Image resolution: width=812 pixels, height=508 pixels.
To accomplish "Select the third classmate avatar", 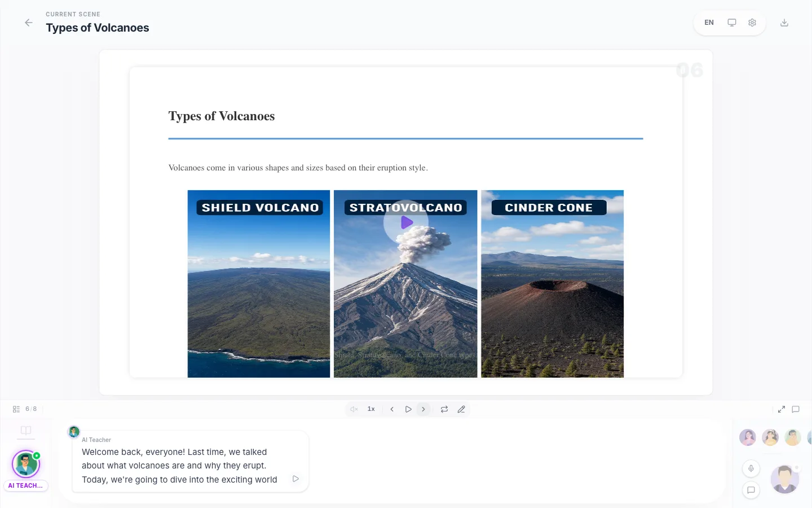I will tap(793, 437).
